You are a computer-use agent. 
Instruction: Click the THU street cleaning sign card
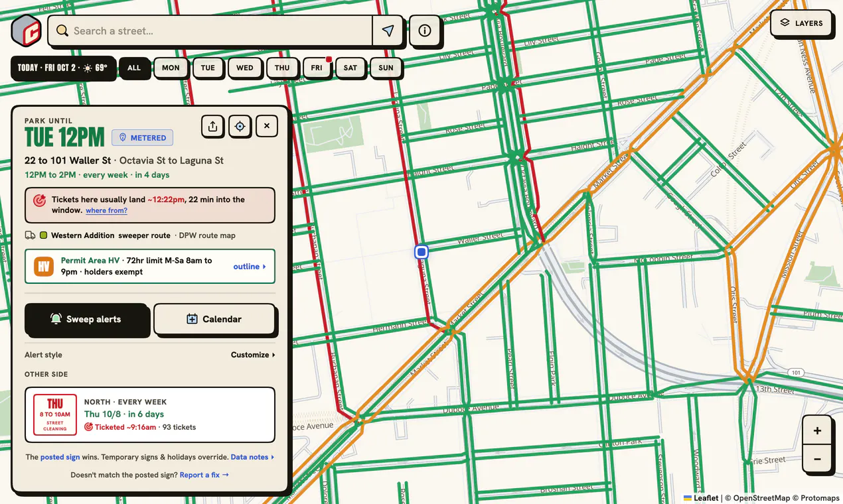(x=55, y=414)
